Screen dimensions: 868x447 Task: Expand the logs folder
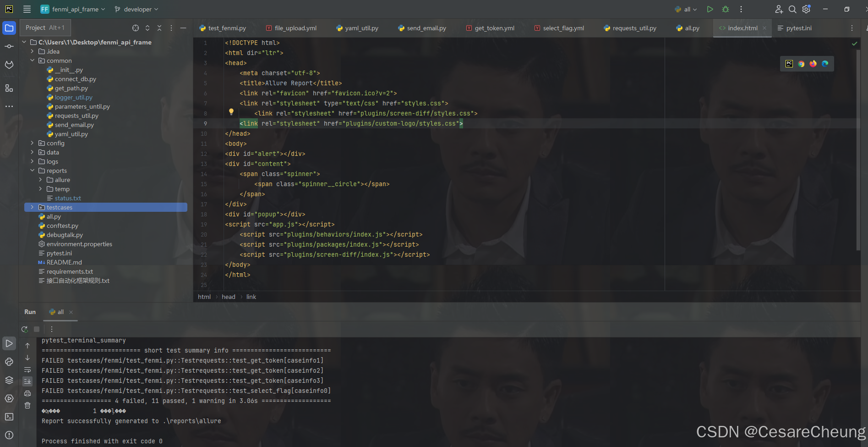(32, 161)
